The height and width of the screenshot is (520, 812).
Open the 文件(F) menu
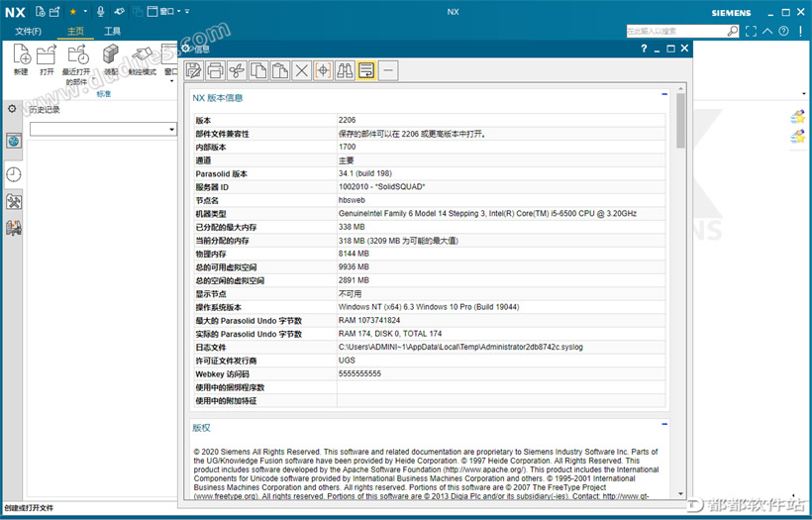tap(28, 31)
